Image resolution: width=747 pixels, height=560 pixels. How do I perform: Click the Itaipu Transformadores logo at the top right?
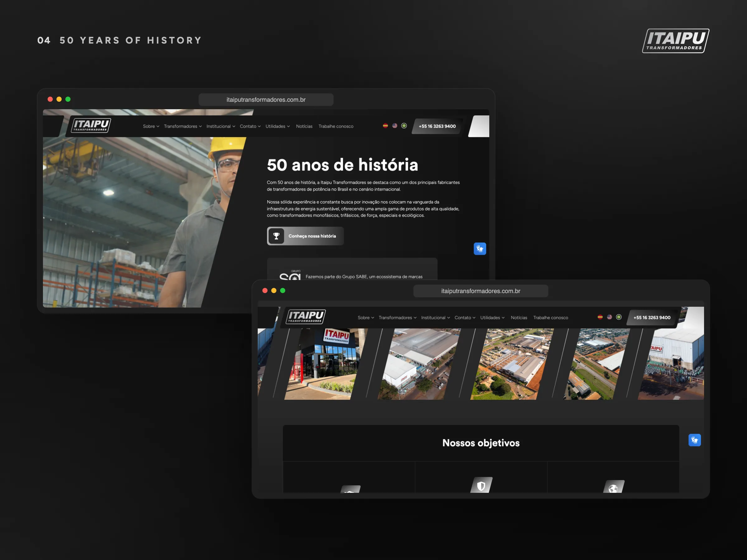coord(676,41)
